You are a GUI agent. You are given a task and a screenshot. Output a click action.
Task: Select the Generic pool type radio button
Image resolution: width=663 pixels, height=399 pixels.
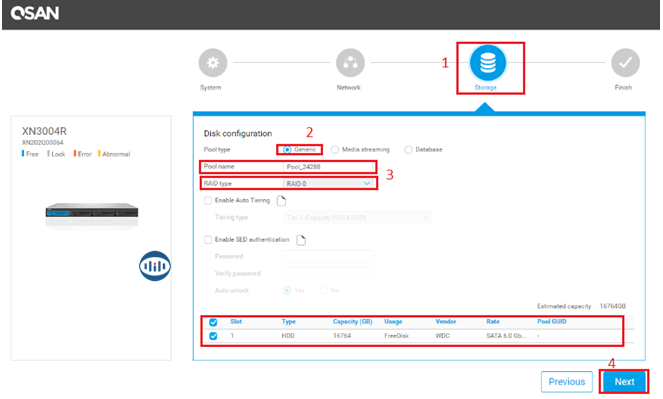click(287, 150)
